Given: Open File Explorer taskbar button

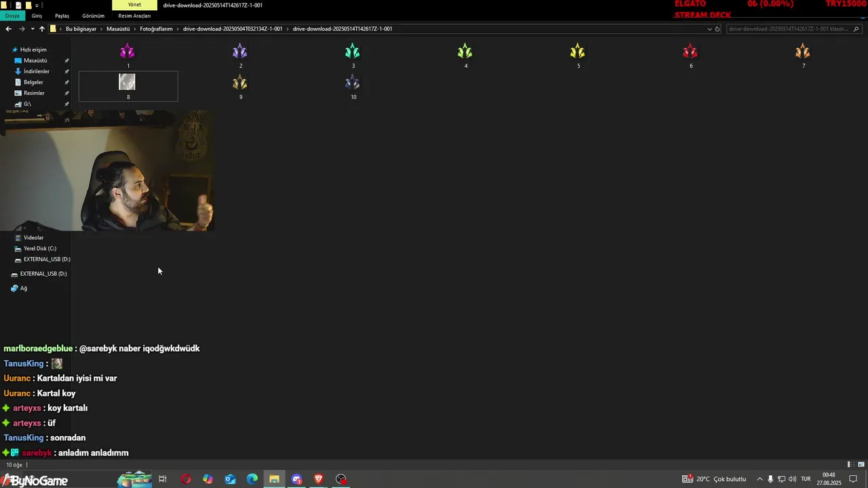Looking at the screenshot, I should click(274, 479).
